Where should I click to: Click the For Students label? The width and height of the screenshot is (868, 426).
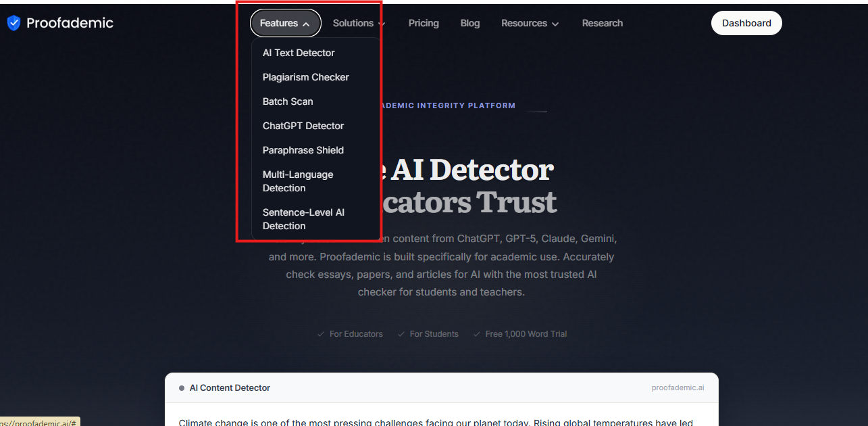pyautogui.click(x=434, y=334)
